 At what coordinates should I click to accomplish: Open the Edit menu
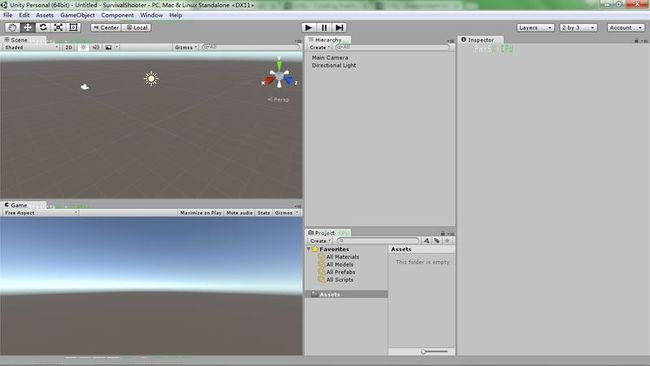(x=24, y=15)
